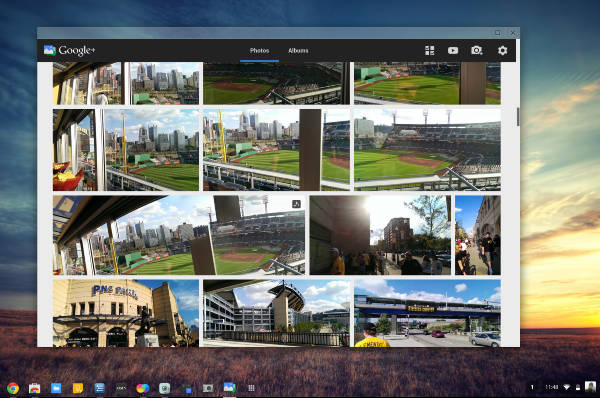
Task: Click the Wi-Fi status icon
Action: (567, 387)
